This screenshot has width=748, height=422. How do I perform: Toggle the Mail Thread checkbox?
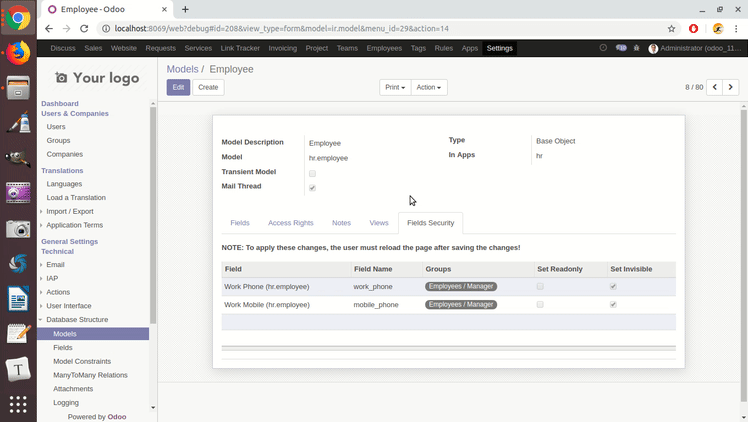[x=312, y=187]
